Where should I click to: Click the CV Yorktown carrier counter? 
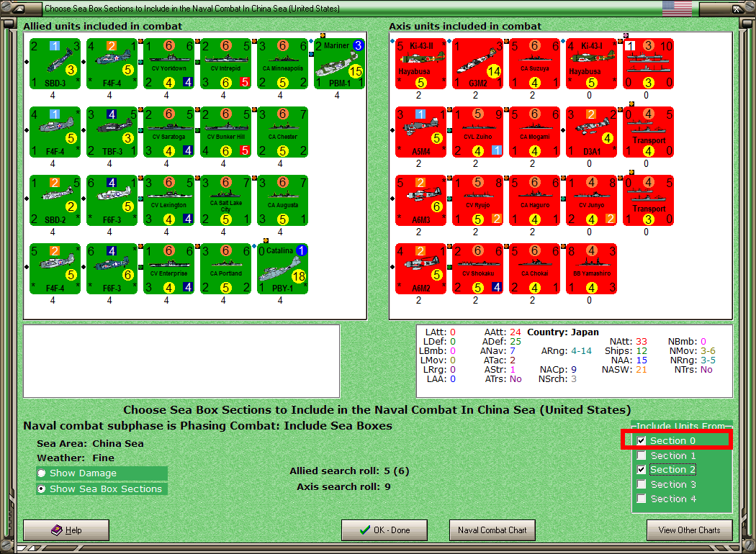168,63
